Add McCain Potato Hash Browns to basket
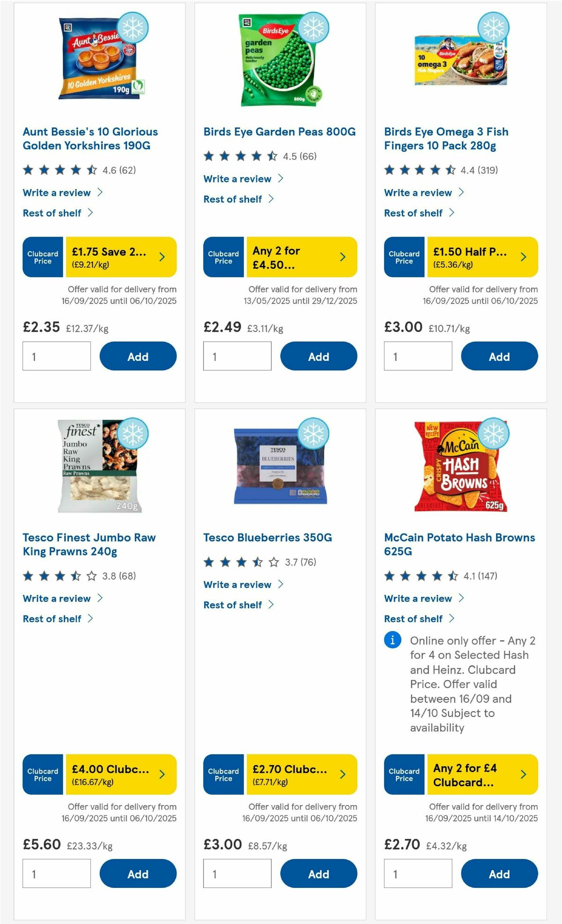562x924 pixels. [499, 873]
